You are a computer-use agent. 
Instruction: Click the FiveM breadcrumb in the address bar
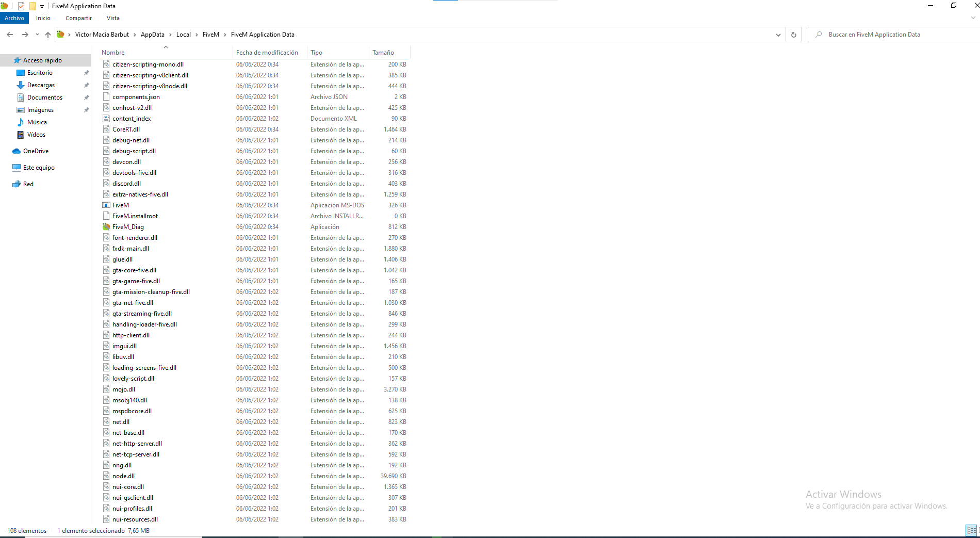[211, 35]
